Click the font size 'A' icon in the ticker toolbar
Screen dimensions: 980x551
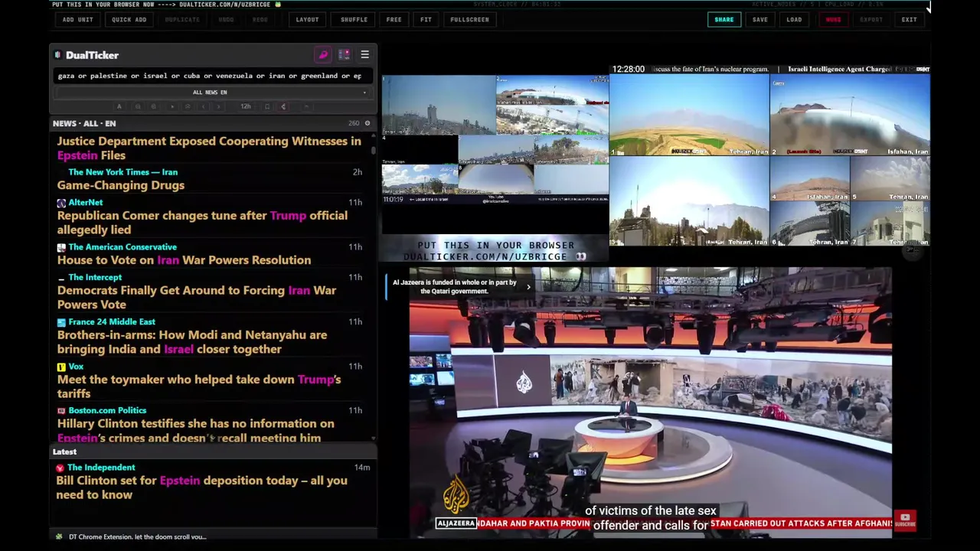pyautogui.click(x=119, y=106)
